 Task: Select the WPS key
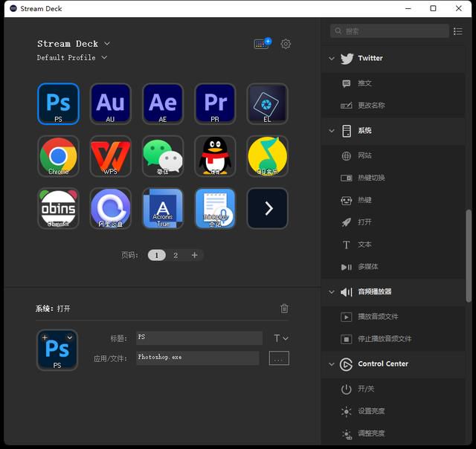pyautogui.click(x=111, y=156)
